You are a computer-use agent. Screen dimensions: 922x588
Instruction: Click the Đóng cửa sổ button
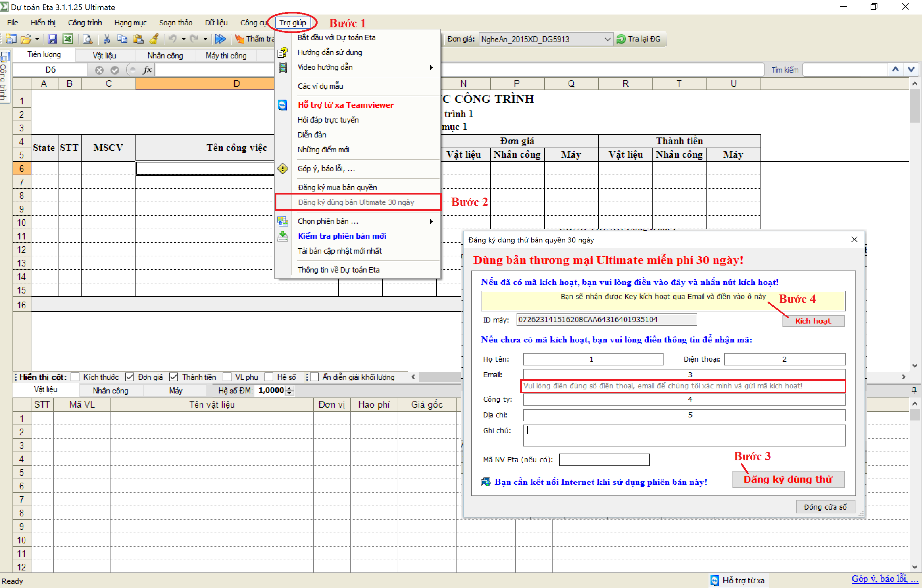click(x=825, y=507)
